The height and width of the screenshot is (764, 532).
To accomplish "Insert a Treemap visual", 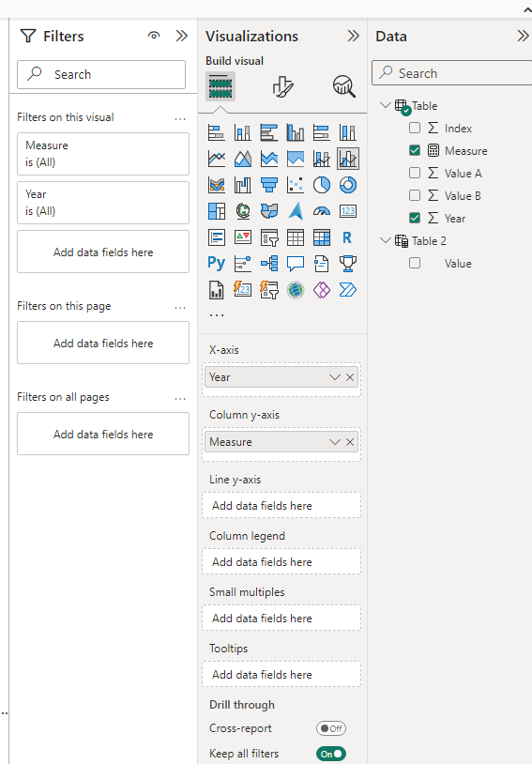I will coord(217,211).
